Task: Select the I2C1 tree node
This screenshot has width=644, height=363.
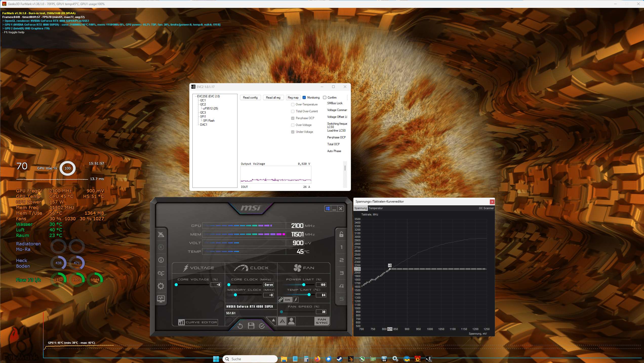Action: [203, 100]
